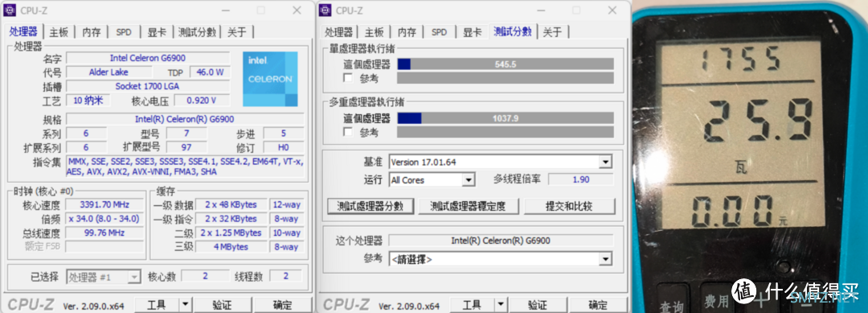Select the 测試分數 tab in right window
The width and height of the screenshot is (868, 313).
click(513, 31)
